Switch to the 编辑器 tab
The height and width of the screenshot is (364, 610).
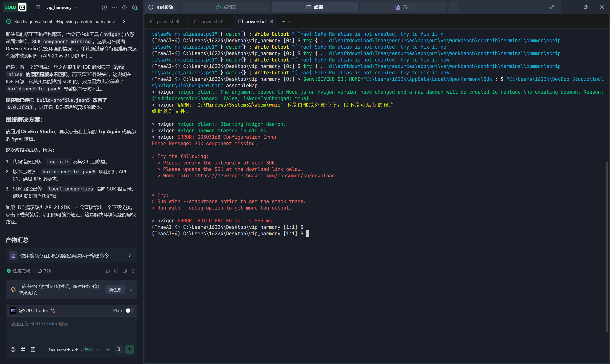(226, 7)
